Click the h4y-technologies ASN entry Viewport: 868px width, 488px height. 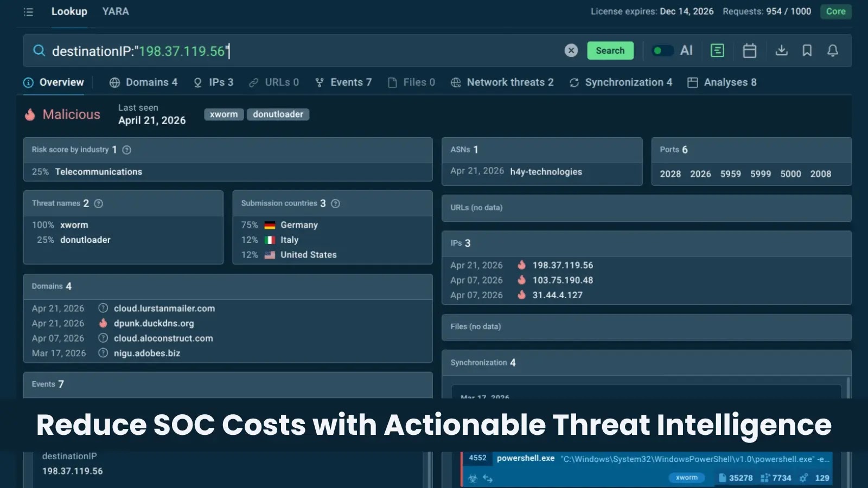pos(546,172)
